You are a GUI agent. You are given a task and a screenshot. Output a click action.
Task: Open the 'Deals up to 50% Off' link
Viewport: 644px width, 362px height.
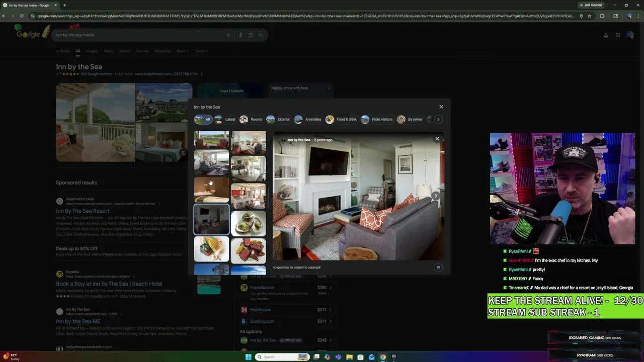pos(76,248)
